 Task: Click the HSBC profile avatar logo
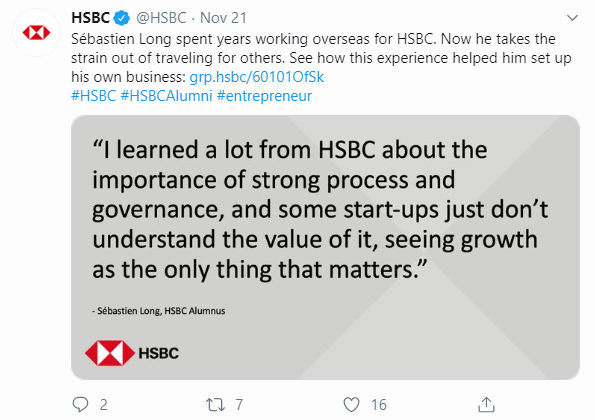tap(36, 33)
